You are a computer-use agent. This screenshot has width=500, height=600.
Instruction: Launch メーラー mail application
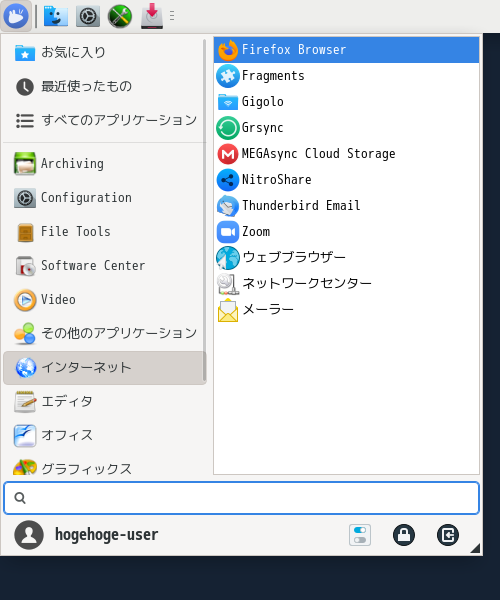click(x=346, y=310)
